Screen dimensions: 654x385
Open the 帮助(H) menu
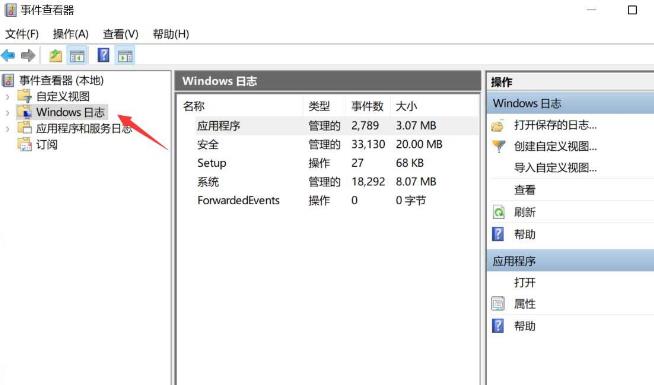coord(171,34)
